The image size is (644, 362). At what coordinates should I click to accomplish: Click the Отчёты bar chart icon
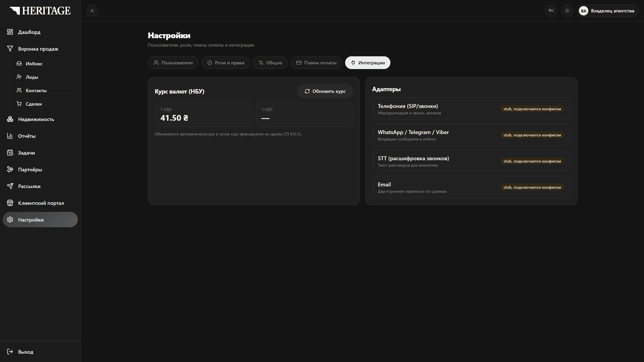click(10, 136)
